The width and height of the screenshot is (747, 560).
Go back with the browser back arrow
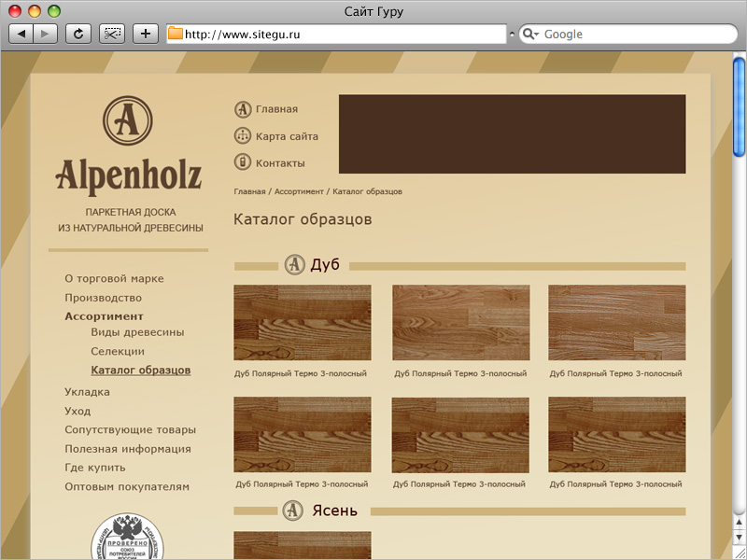(21, 34)
